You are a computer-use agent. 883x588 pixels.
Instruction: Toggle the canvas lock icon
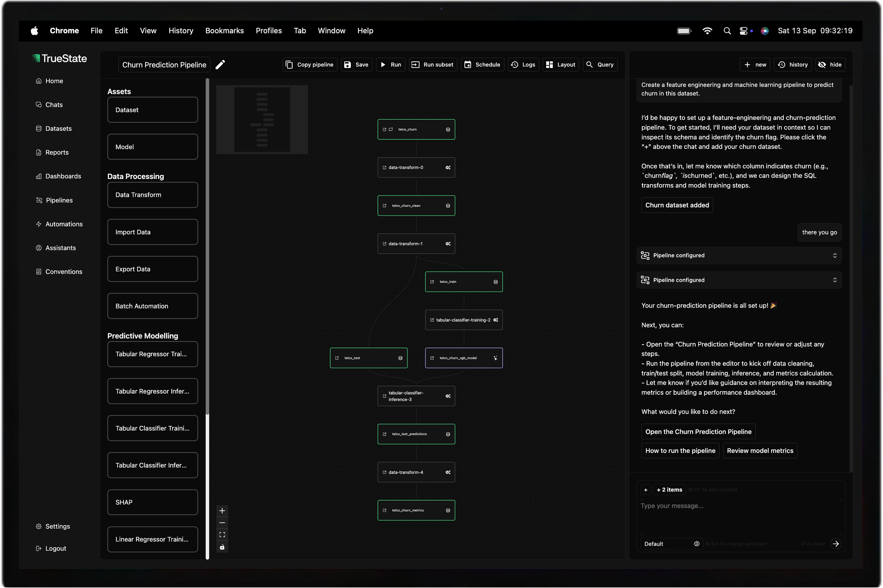(222, 547)
